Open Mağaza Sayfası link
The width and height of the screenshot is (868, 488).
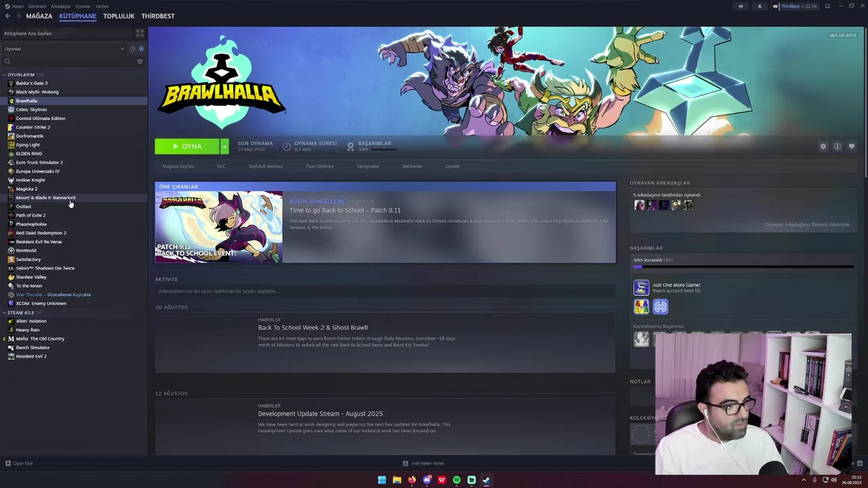point(178,166)
